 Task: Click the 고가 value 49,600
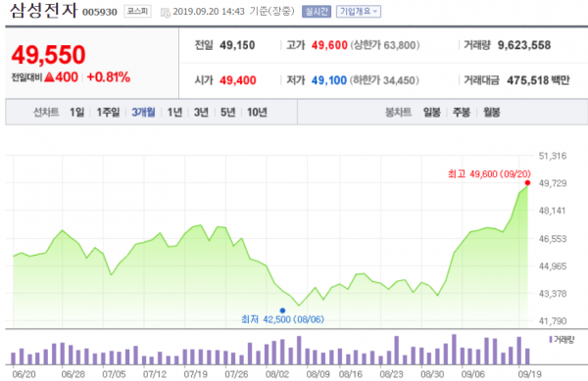(329, 45)
